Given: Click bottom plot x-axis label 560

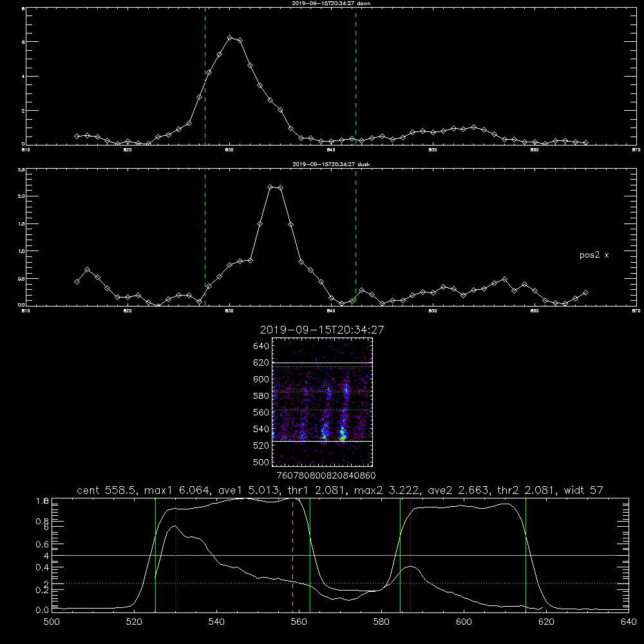Looking at the screenshot, I should pyautogui.click(x=299, y=622).
